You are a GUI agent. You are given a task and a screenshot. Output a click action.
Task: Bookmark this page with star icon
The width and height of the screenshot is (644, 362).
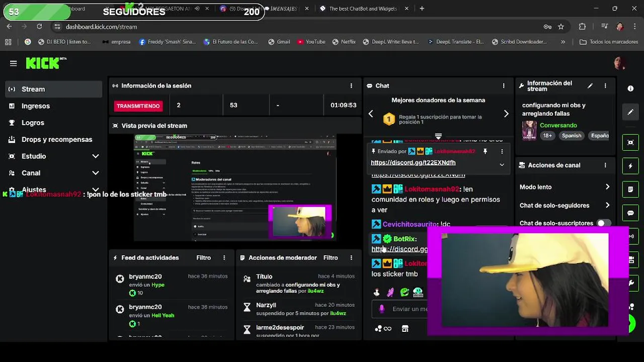click(x=561, y=27)
